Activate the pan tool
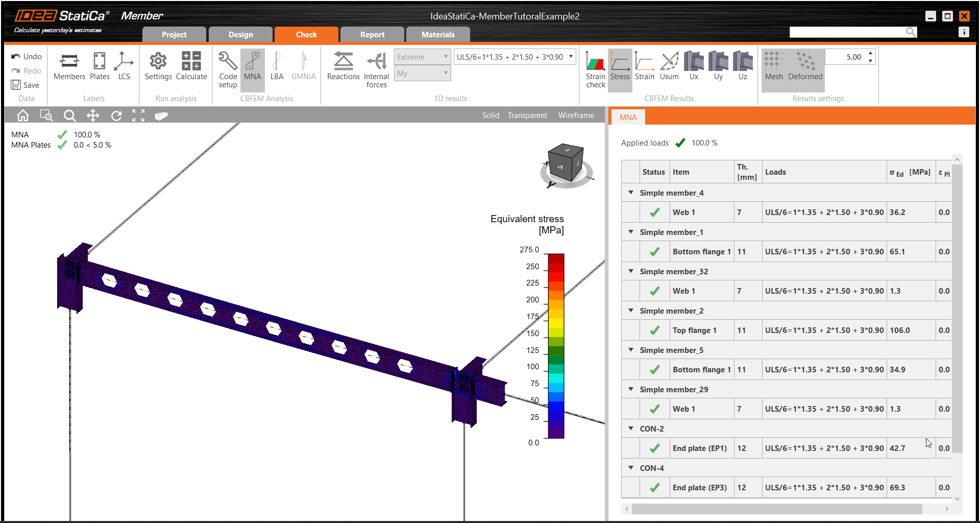The image size is (980, 523). (93, 116)
